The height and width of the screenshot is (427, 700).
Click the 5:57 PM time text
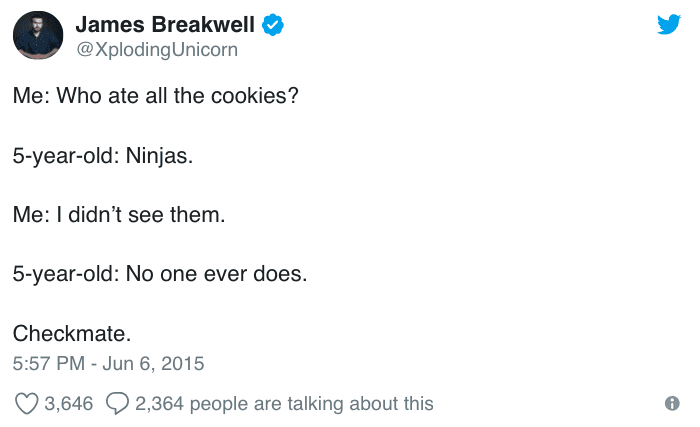(49, 364)
